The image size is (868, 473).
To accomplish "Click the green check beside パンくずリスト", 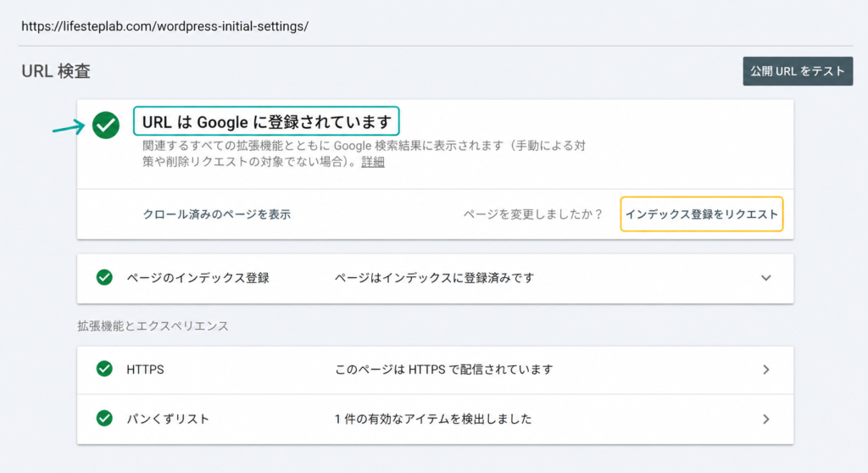I will (x=104, y=418).
